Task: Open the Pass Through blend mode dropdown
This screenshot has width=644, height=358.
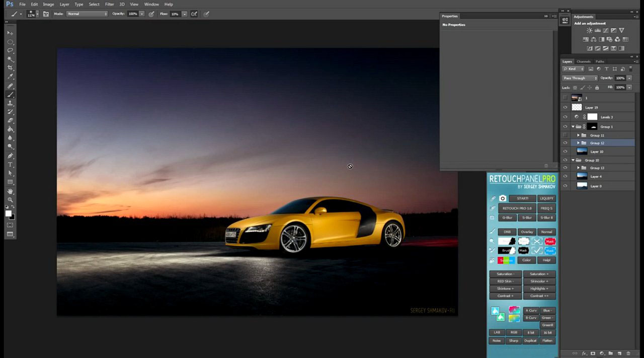Action: (580, 78)
